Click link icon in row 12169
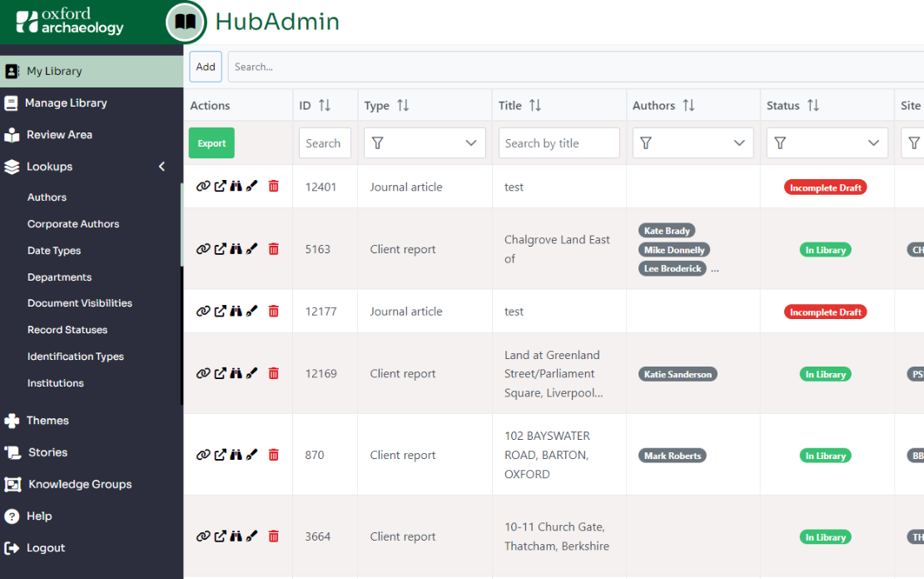This screenshot has height=579, width=924. (x=203, y=373)
